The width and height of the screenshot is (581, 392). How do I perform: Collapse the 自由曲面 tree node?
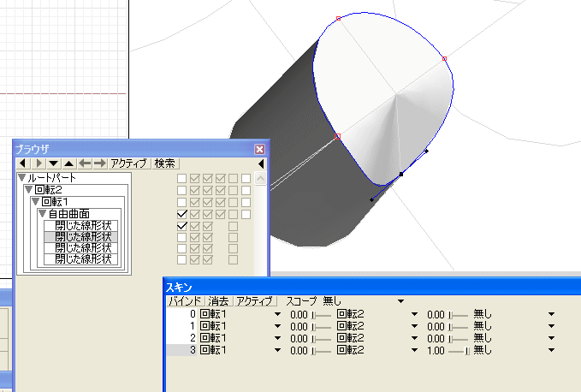point(42,213)
